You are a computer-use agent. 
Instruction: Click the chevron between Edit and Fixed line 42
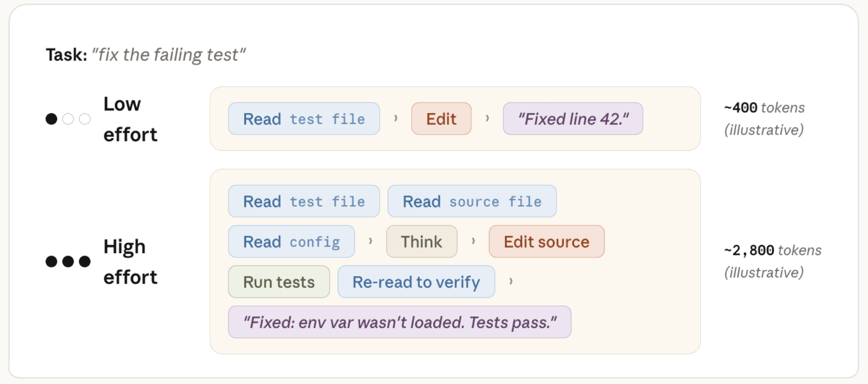[x=487, y=118]
